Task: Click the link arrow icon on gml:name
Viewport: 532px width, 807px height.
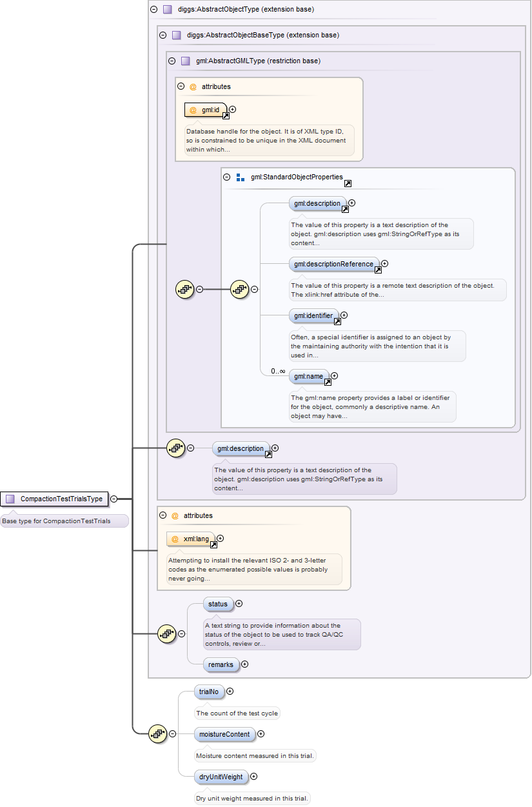Action: point(327,382)
